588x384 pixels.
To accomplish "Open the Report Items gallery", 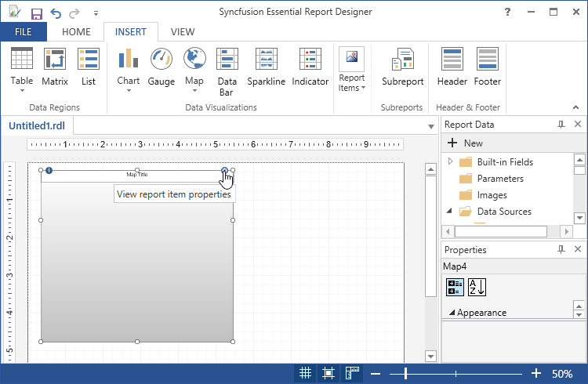I will pos(351,69).
